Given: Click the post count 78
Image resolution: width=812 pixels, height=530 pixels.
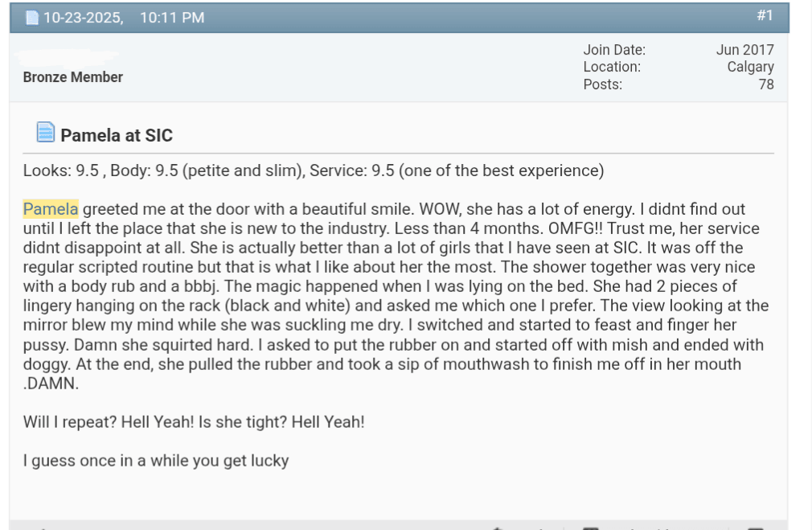Looking at the screenshot, I should pyautogui.click(x=765, y=84).
